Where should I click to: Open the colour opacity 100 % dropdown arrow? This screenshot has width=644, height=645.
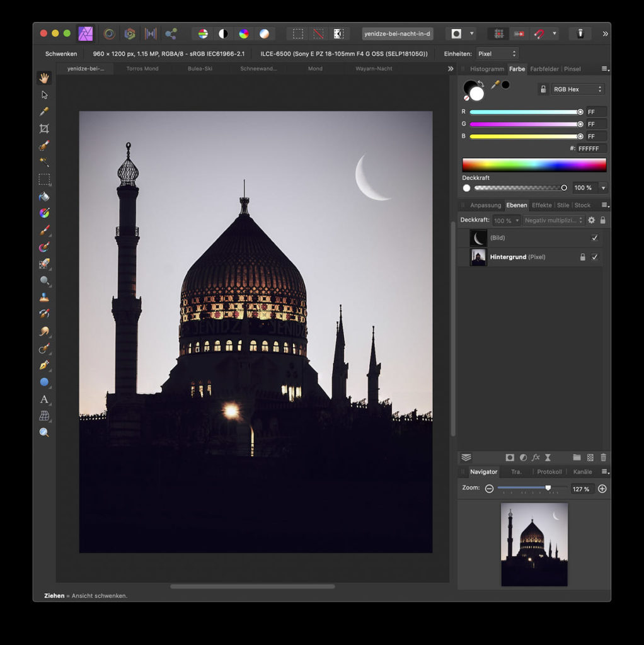pyautogui.click(x=603, y=188)
